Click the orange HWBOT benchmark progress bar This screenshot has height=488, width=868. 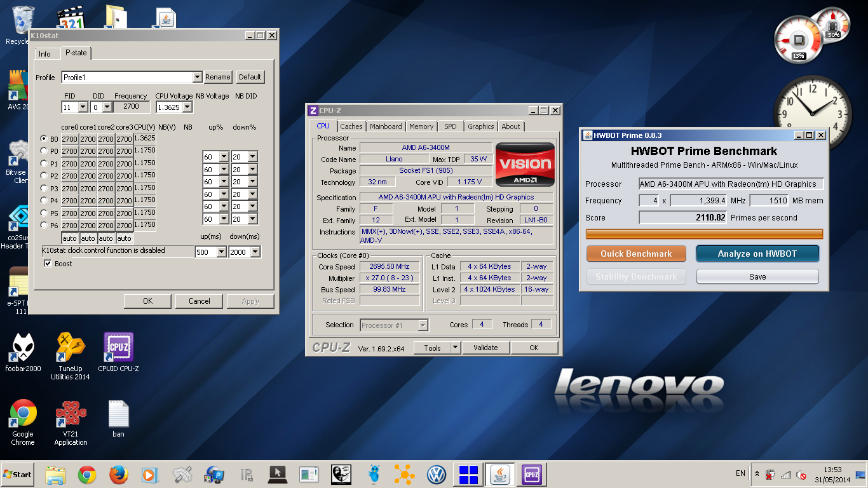click(x=704, y=234)
